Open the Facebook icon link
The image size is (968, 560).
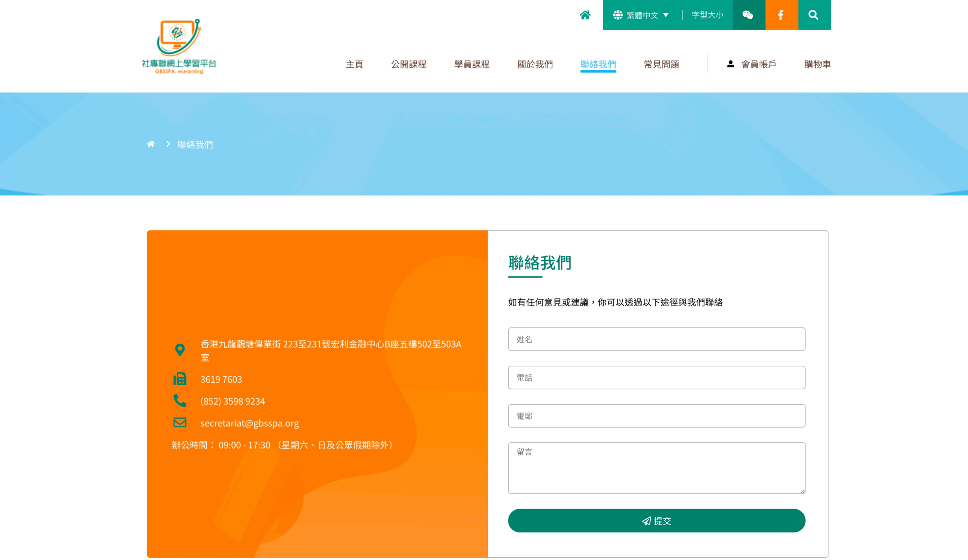(x=781, y=15)
